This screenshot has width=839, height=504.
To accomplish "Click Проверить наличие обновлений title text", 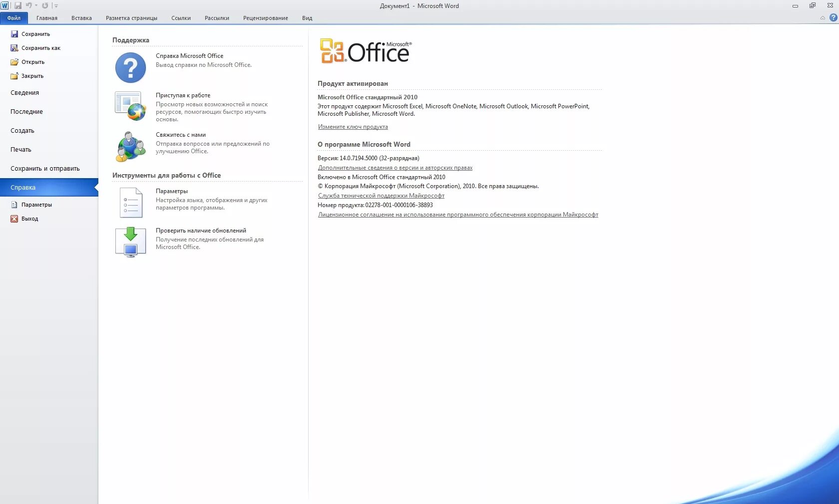I will pos(201,231).
